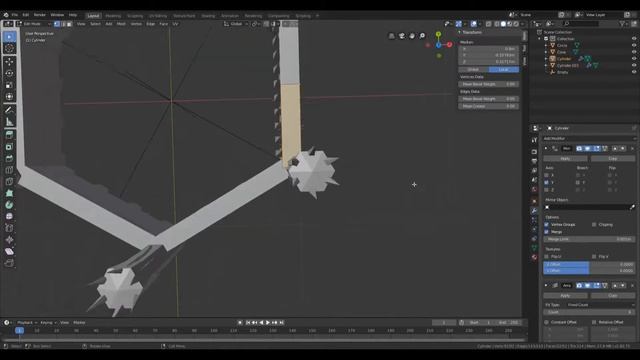Screen dimensions: 640x360
Task: Toggle the Mirror Axis Y checkbox
Action: (x=547, y=182)
